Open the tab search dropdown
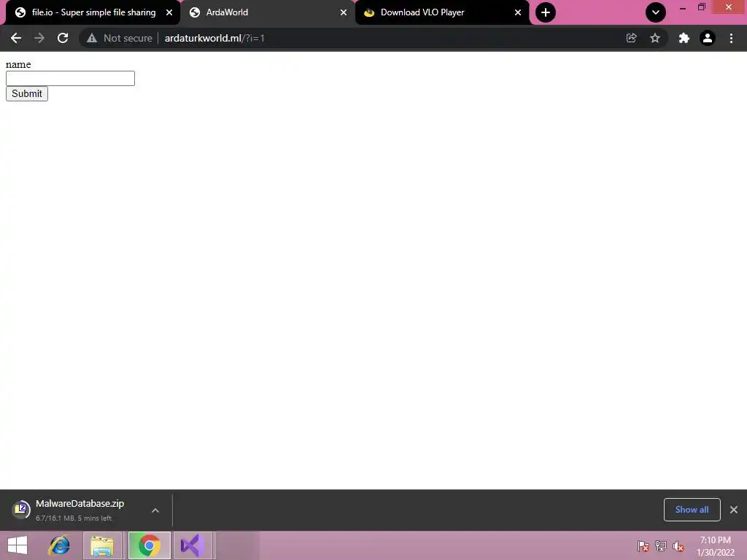 click(656, 12)
